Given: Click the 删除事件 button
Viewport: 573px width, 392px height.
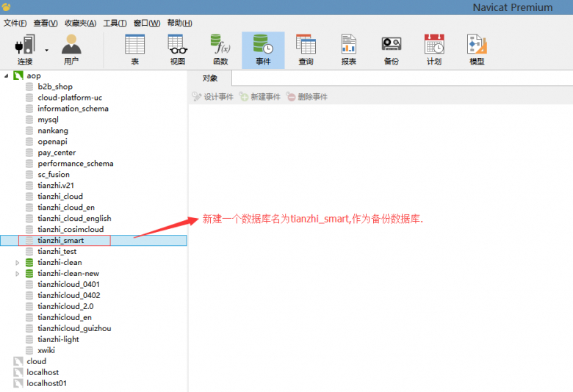Looking at the screenshot, I should [x=306, y=96].
